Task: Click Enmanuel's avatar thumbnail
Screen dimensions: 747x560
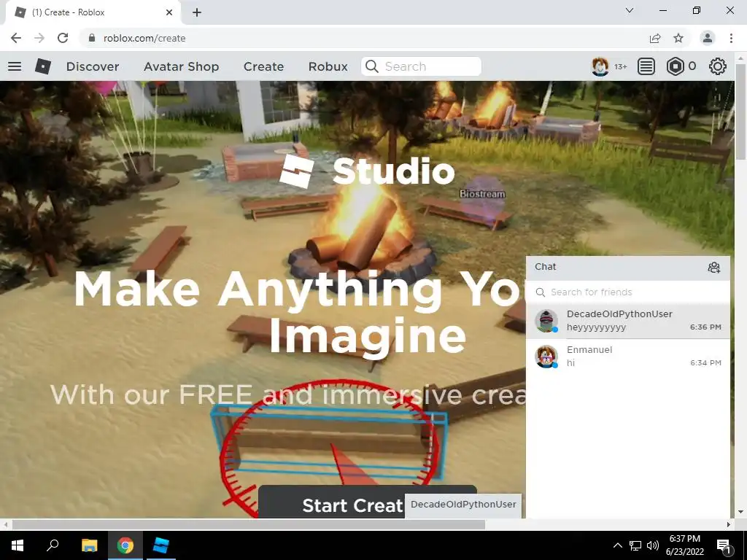Action: pos(546,356)
